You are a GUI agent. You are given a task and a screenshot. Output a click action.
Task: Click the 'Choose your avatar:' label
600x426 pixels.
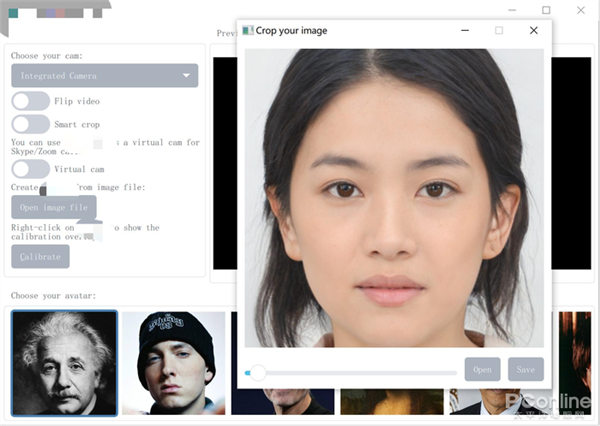(53, 296)
